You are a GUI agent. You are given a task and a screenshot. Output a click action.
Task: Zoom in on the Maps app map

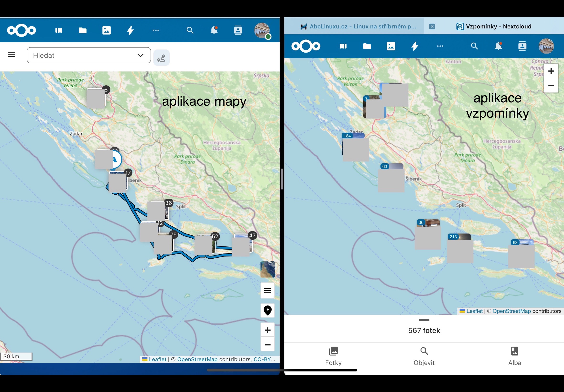coord(267,330)
